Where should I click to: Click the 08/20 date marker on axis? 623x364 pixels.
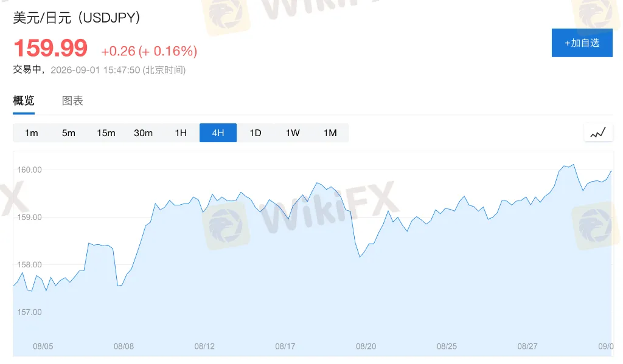[x=366, y=346]
